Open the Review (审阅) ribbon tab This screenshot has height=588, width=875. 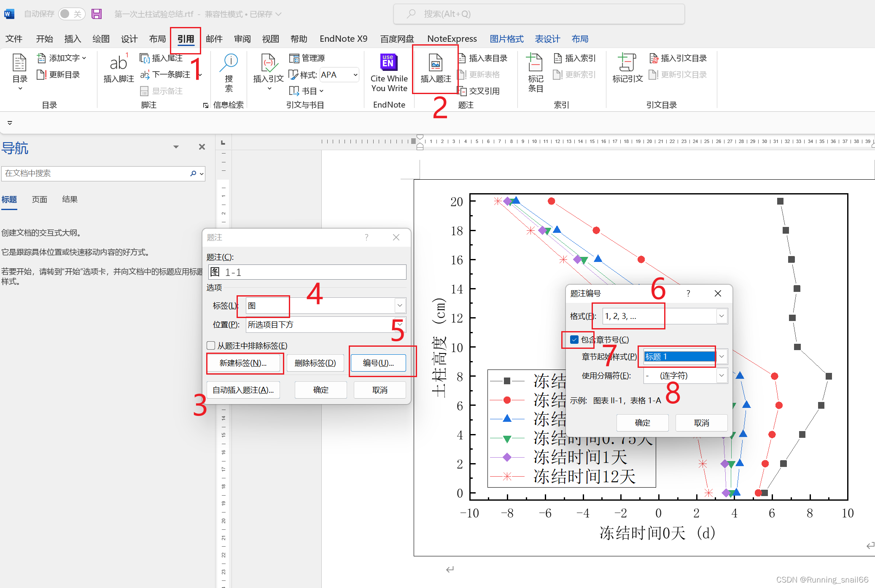(242, 39)
